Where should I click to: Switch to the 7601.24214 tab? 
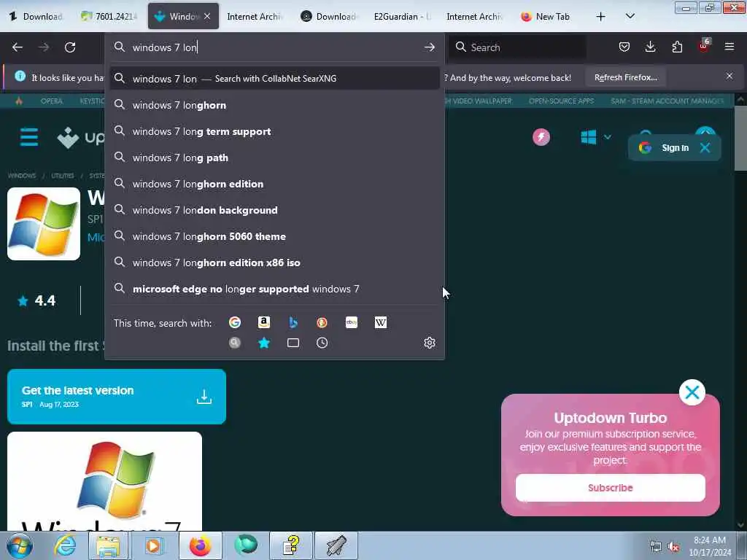click(109, 16)
